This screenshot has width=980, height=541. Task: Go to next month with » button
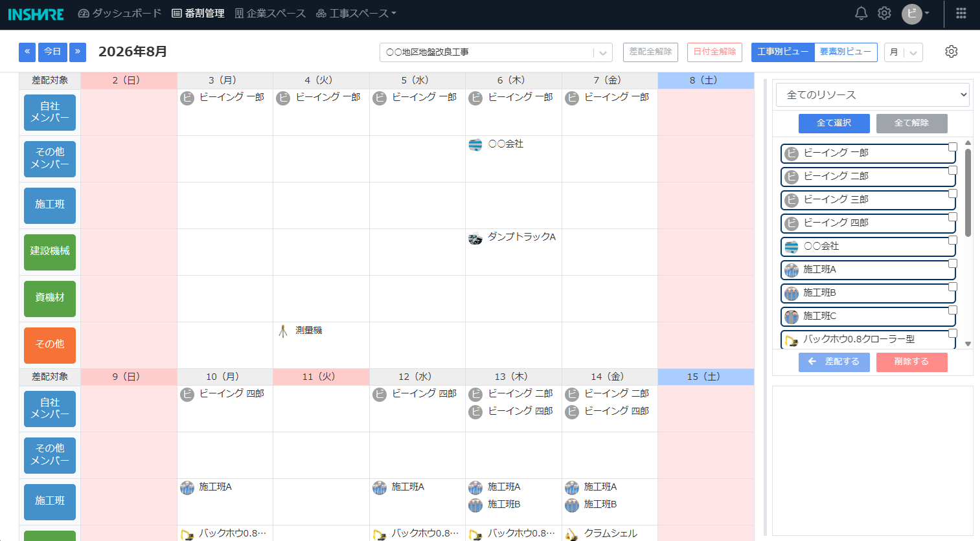[x=78, y=52]
